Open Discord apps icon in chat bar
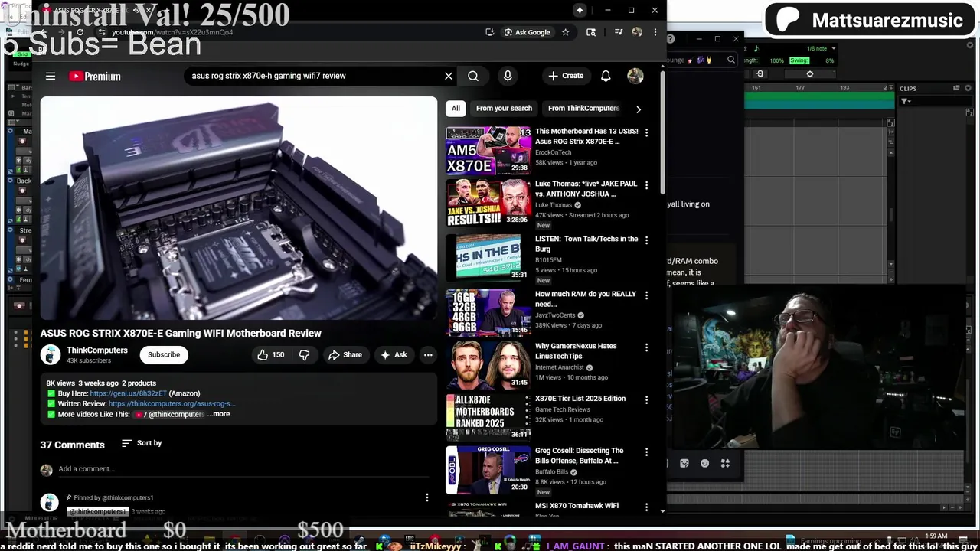This screenshot has height=551, width=980. pos(725,463)
